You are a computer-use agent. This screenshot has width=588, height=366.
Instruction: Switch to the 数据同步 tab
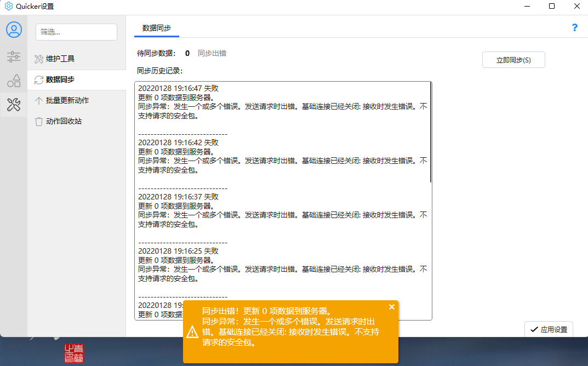pyautogui.click(x=157, y=28)
